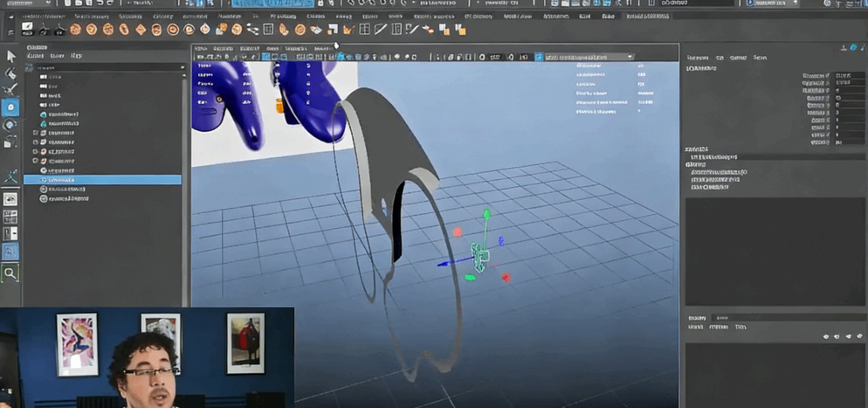Select the arrow Select tool in the toolbox

(x=10, y=57)
